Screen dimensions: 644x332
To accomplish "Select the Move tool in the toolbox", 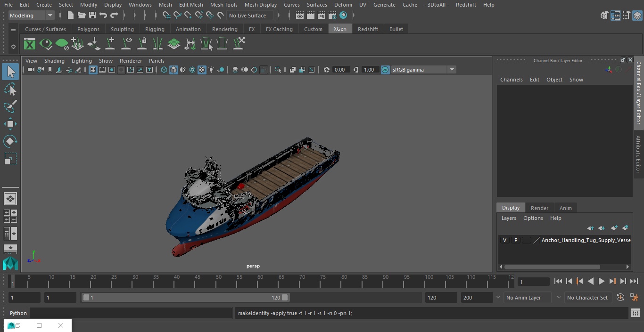I will (10, 124).
